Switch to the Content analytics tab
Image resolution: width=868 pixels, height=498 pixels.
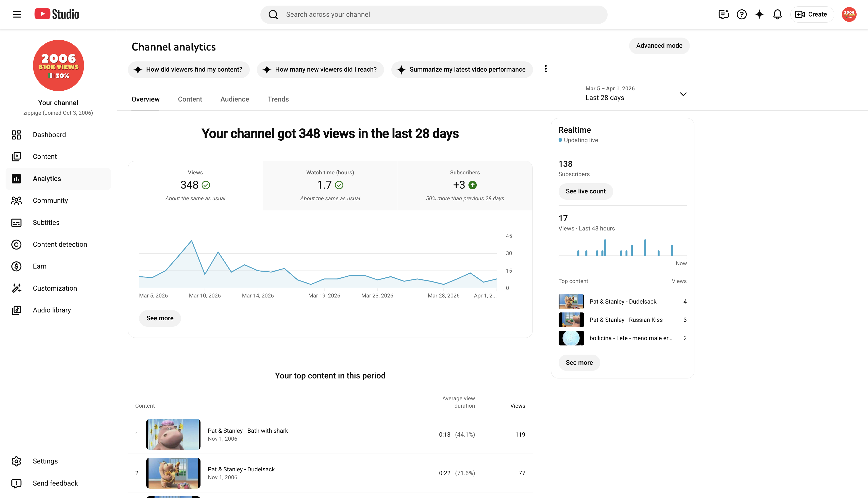point(190,99)
